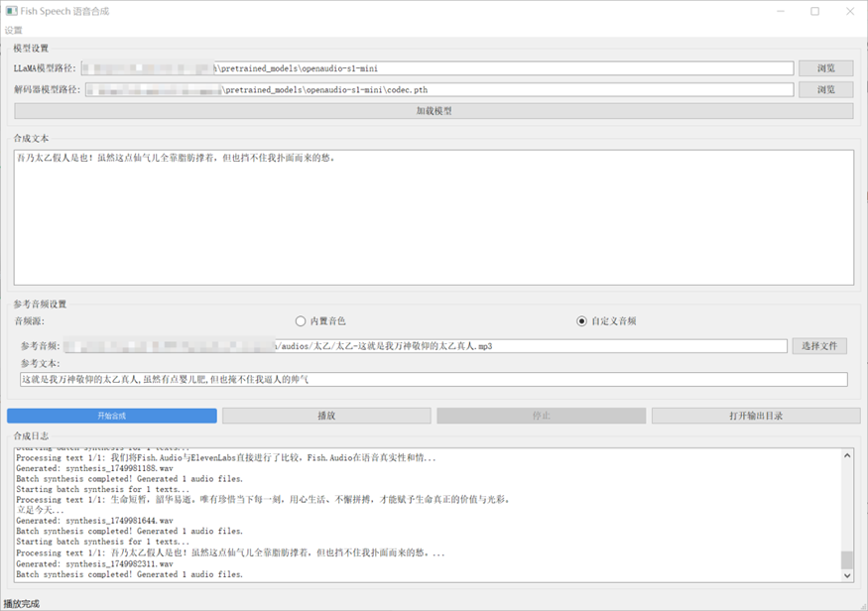Start synthesis with the 开始合成 button
Image resolution: width=868 pixels, height=611 pixels.
pos(112,416)
